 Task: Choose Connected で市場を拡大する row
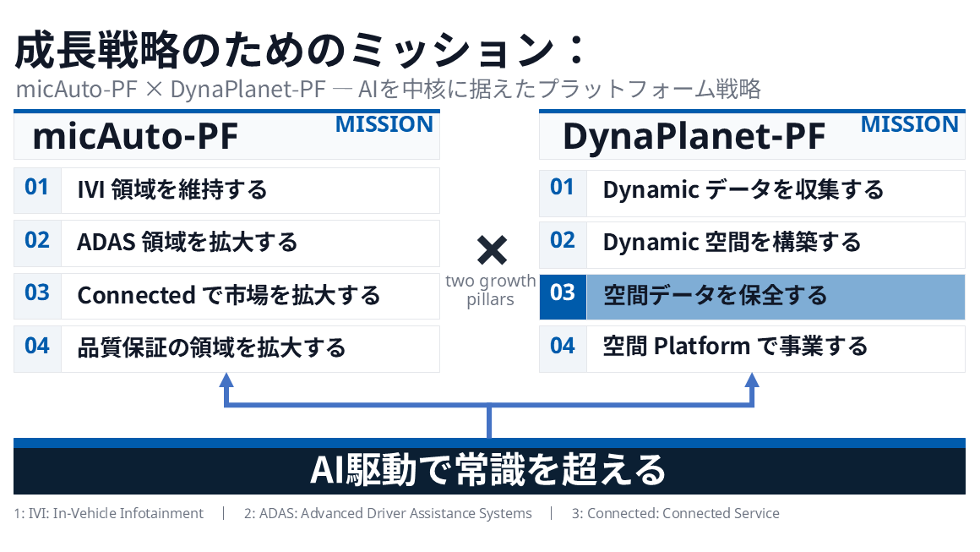coord(227,297)
